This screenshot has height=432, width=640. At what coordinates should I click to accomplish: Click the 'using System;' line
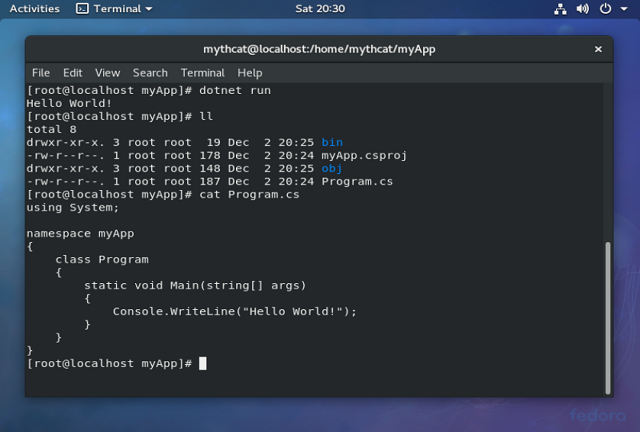tap(73, 208)
